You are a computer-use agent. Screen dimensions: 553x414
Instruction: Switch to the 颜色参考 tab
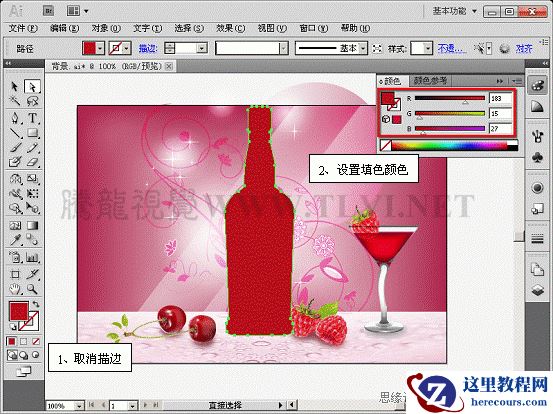tap(430, 81)
